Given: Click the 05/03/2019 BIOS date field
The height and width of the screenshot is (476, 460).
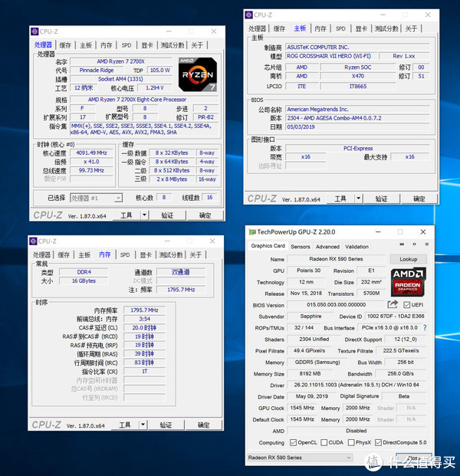Looking at the screenshot, I should (x=358, y=126).
